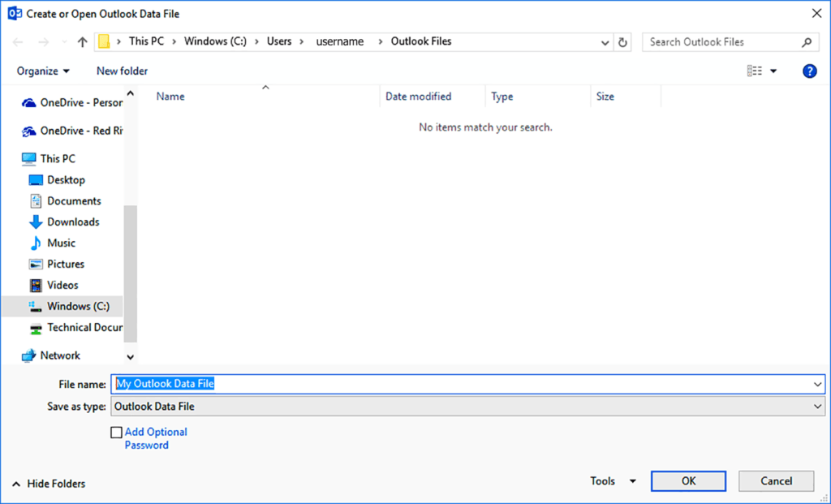This screenshot has height=504, width=831.
Task: Expand the Save as type dropdown
Action: (817, 407)
